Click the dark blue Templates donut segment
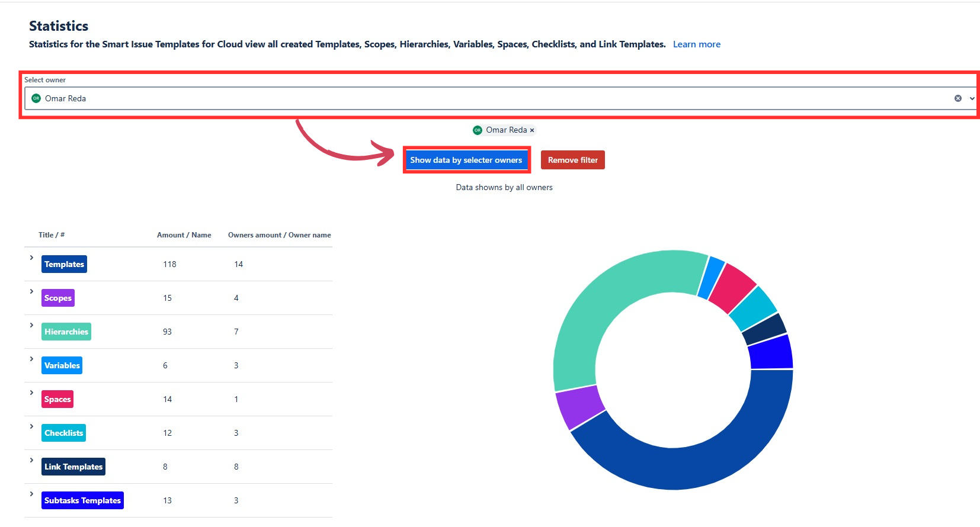Viewport: 980px width, 527px height. 711,462
